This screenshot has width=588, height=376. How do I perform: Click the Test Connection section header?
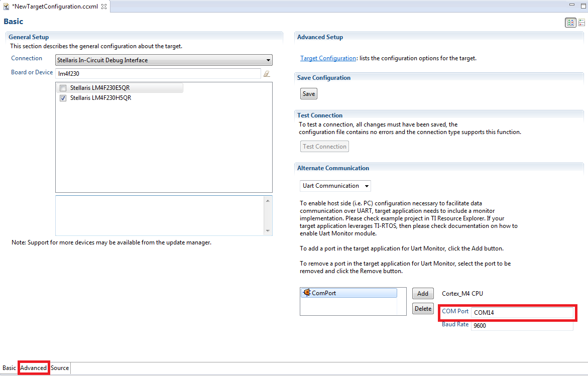(319, 115)
